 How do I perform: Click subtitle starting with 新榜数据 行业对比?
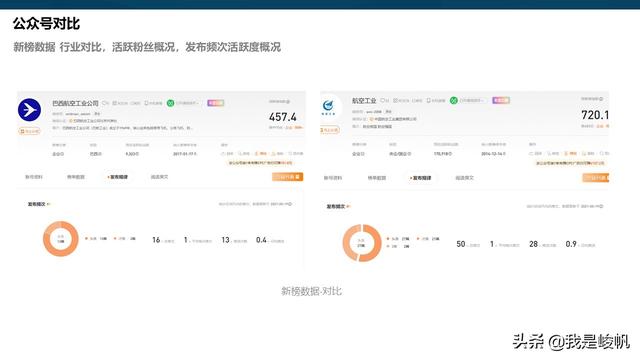[147, 47]
